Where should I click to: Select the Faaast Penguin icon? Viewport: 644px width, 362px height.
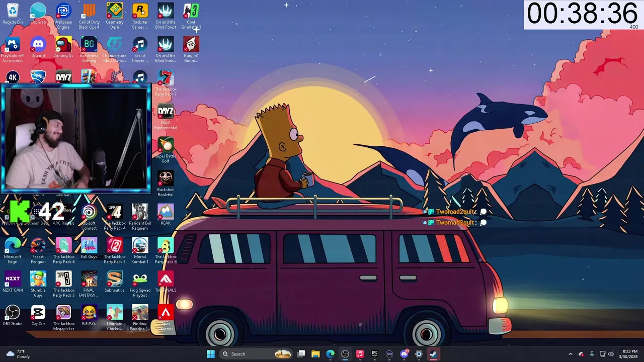38,251
